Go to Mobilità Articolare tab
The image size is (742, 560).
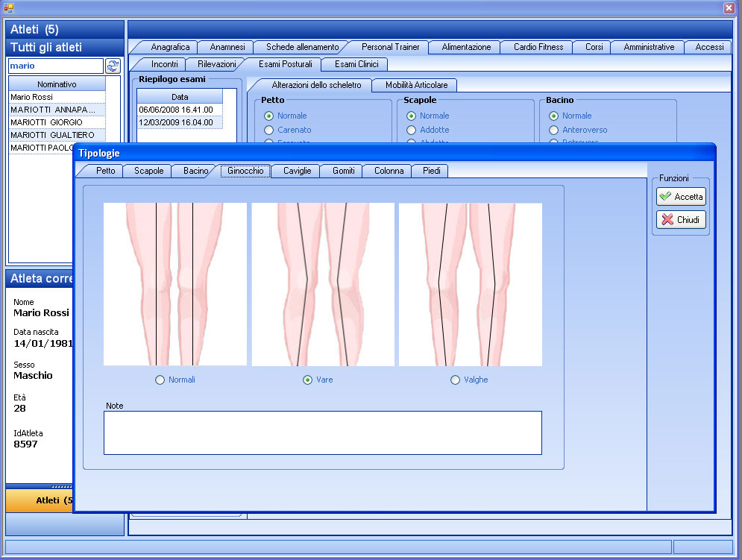coord(416,85)
